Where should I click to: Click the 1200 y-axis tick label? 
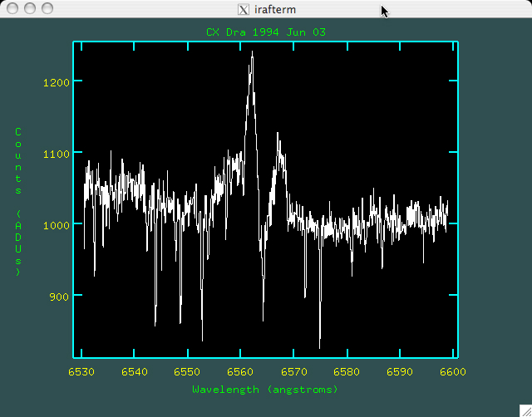click(57, 82)
